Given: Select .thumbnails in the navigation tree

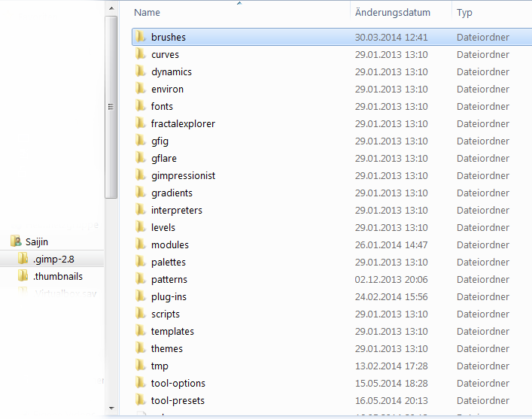Looking at the screenshot, I should click(x=58, y=277).
